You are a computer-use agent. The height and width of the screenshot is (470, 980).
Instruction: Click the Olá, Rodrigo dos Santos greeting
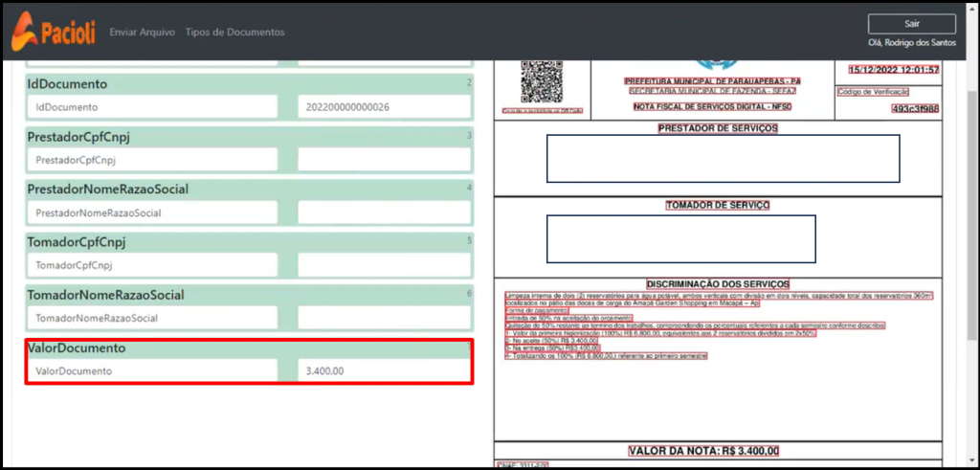coord(912,42)
